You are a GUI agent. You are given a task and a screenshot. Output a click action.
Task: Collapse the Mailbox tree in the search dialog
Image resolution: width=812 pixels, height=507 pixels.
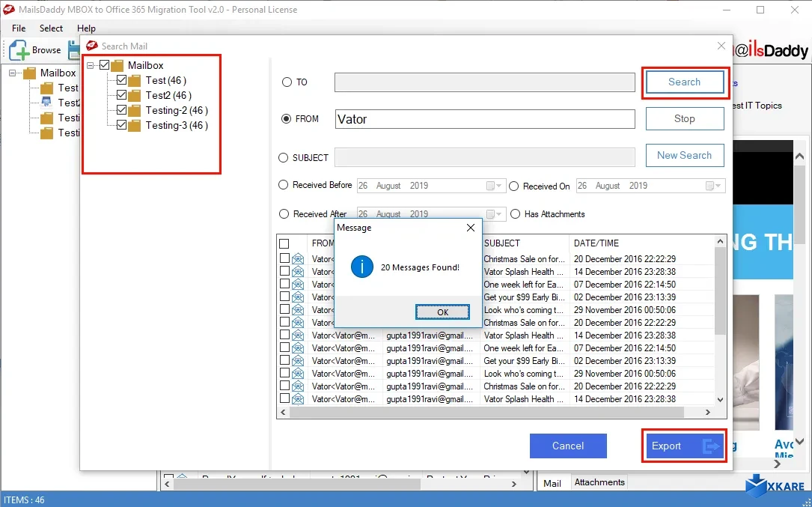pos(91,65)
